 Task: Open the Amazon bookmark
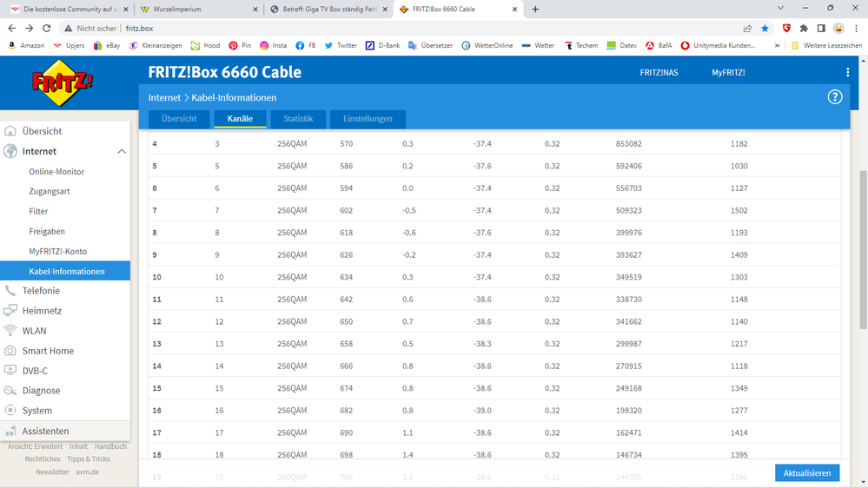coord(26,45)
